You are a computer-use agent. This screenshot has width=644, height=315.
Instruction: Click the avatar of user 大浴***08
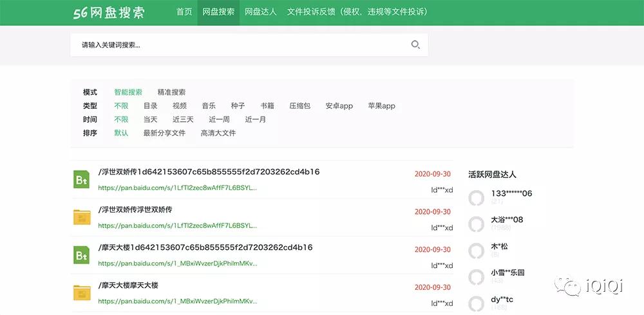point(477,224)
